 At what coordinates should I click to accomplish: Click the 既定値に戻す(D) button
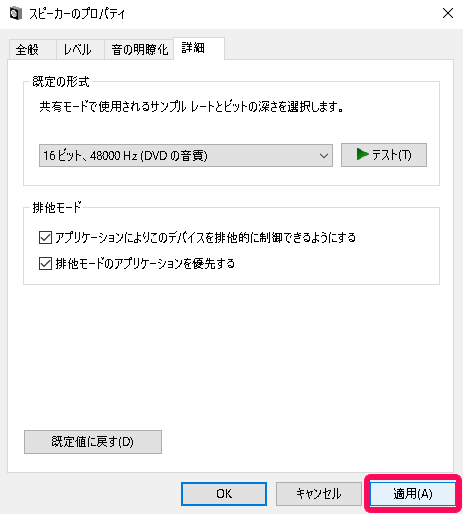93,442
